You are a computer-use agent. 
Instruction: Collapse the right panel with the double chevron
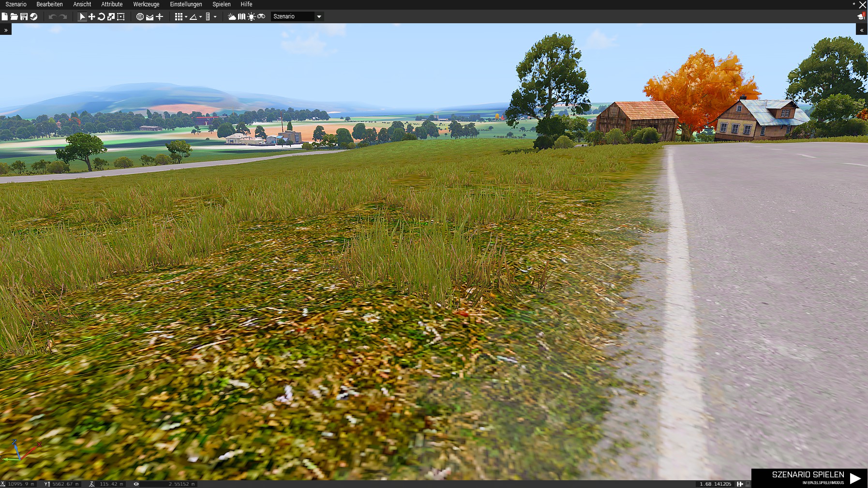862,30
